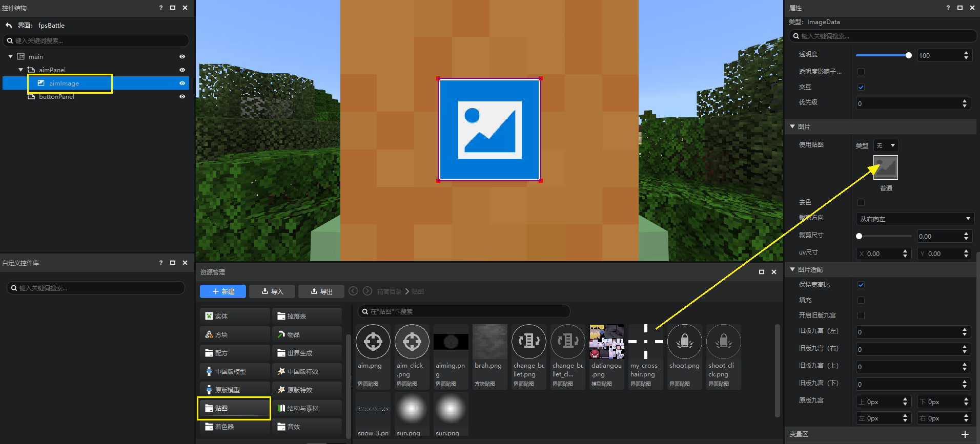The height and width of the screenshot is (444, 980).
Task: Undock the 资源管理 panel
Action: pos(762,272)
